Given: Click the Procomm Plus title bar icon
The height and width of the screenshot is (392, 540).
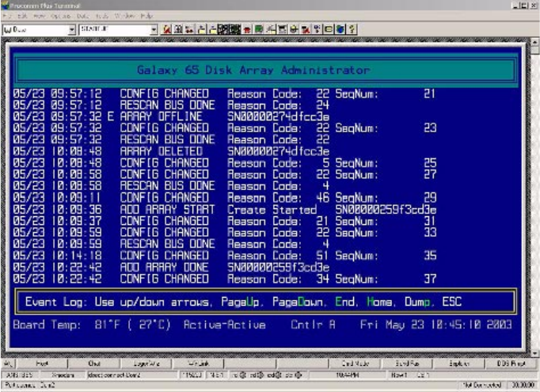Looking at the screenshot, I should pos(6,5).
